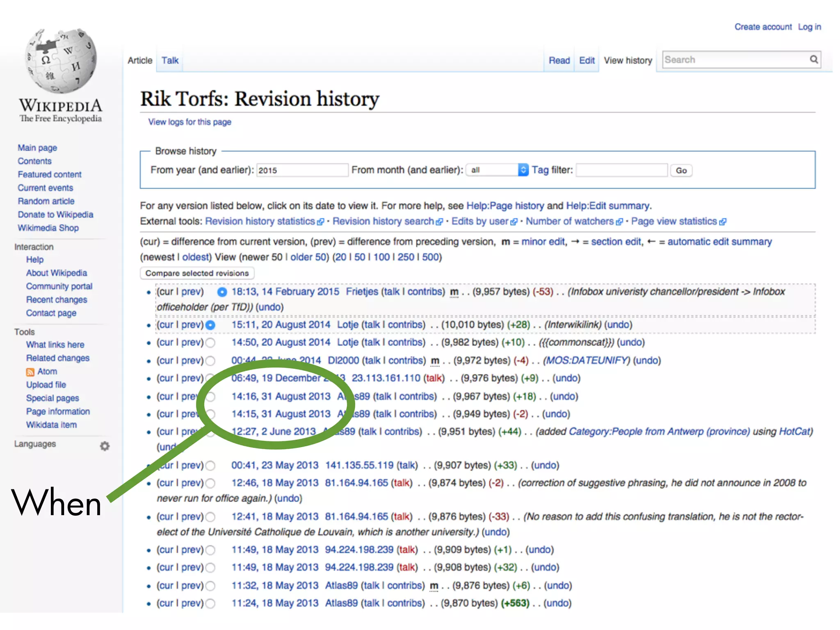The height and width of the screenshot is (630, 840).
Task: Click external link icon after Revision history statistics
Action: (320, 222)
